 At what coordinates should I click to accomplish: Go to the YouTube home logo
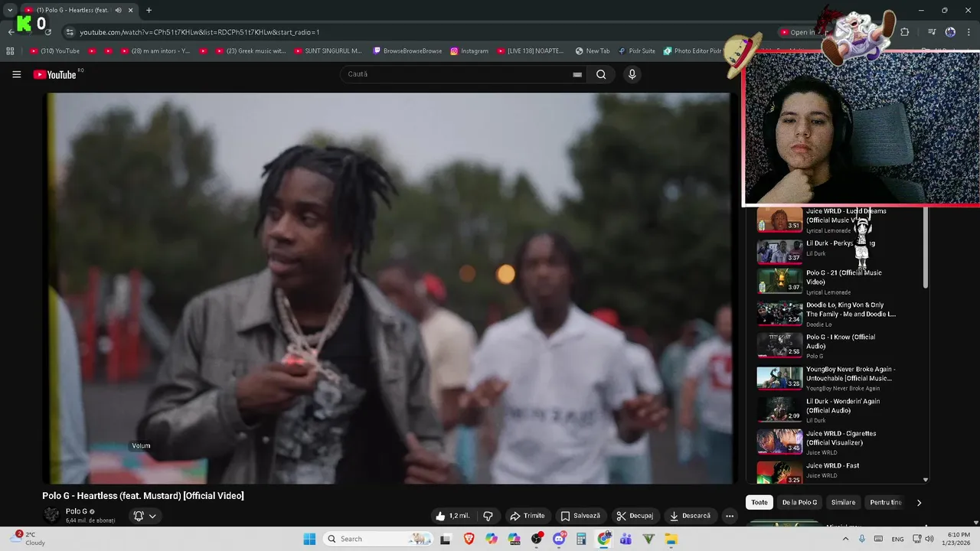pos(55,74)
